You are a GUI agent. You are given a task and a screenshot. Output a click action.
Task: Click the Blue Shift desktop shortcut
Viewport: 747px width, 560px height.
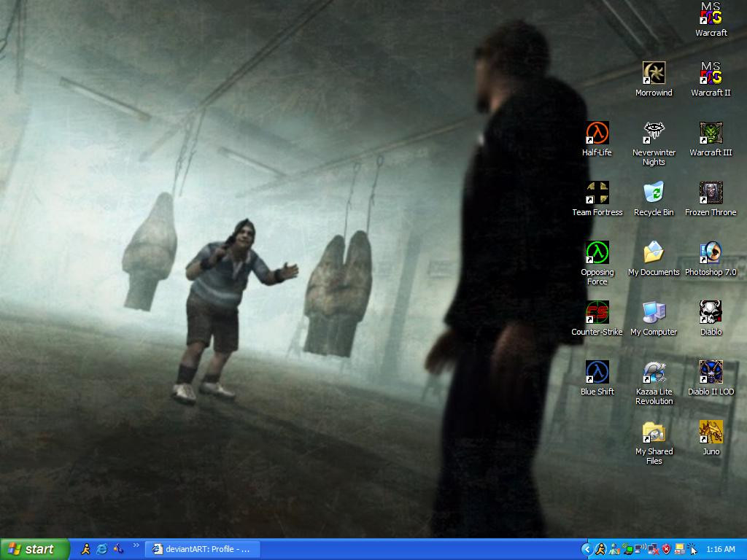597,378
